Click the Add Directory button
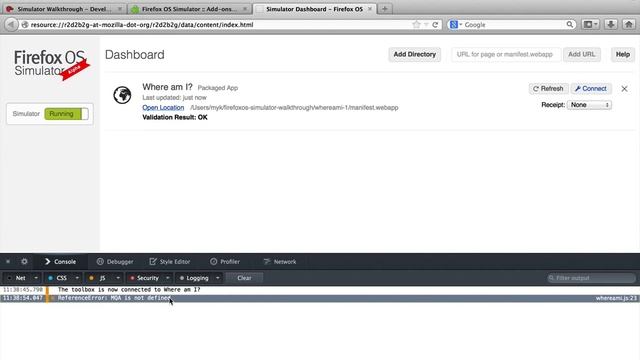The image size is (640, 360). point(415,54)
